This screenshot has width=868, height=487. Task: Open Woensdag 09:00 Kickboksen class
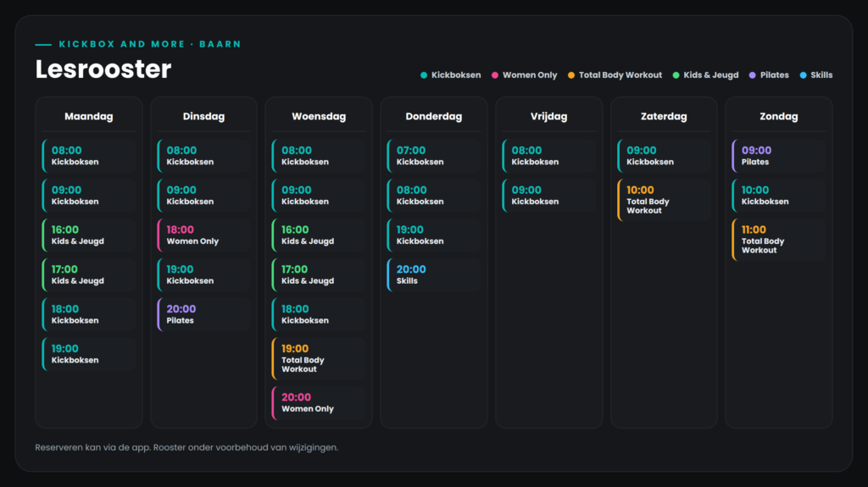point(319,196)
